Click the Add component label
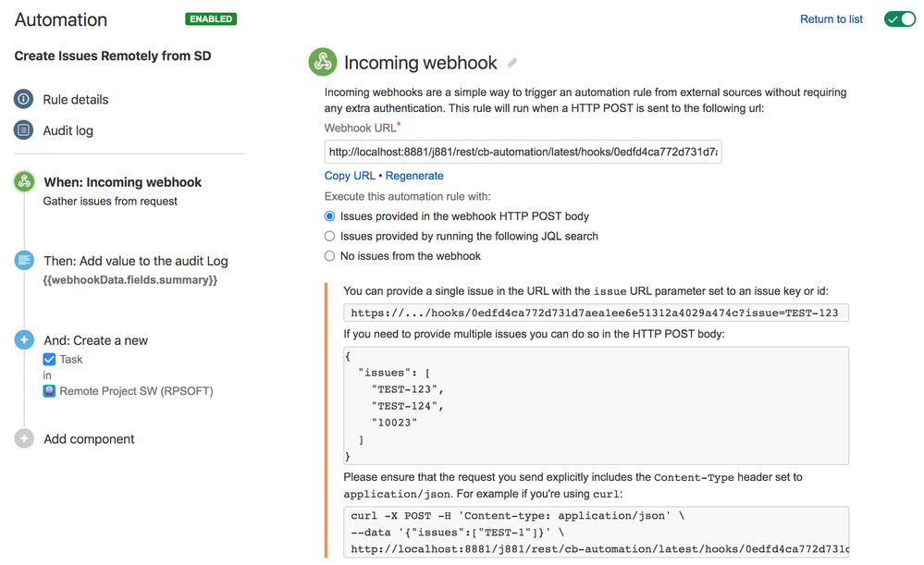924x565 pixels. (89, 439)
